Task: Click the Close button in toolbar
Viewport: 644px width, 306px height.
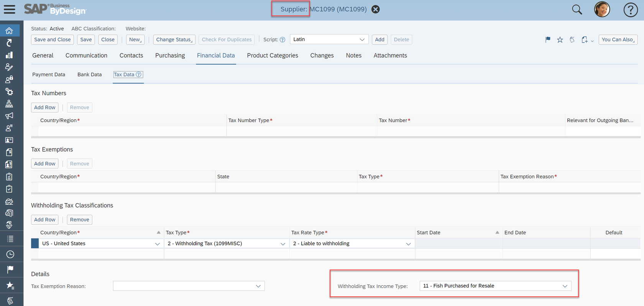Action: pos(108,40)
